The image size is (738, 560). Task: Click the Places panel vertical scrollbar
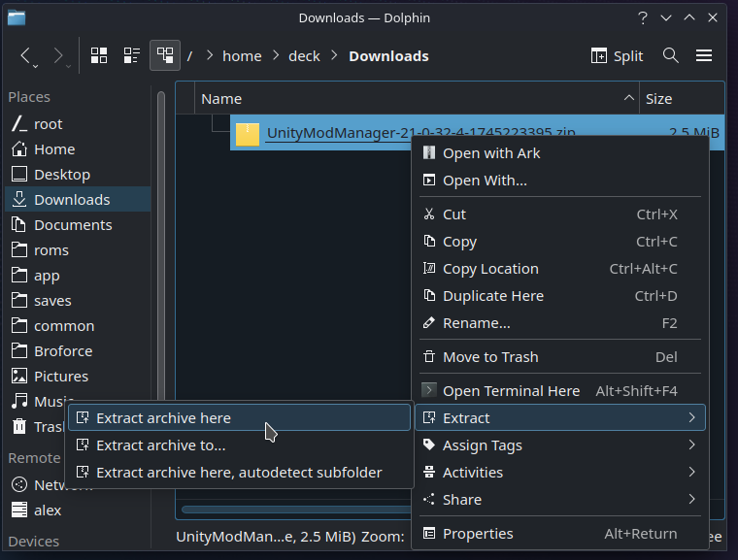[x=160, y=243]
